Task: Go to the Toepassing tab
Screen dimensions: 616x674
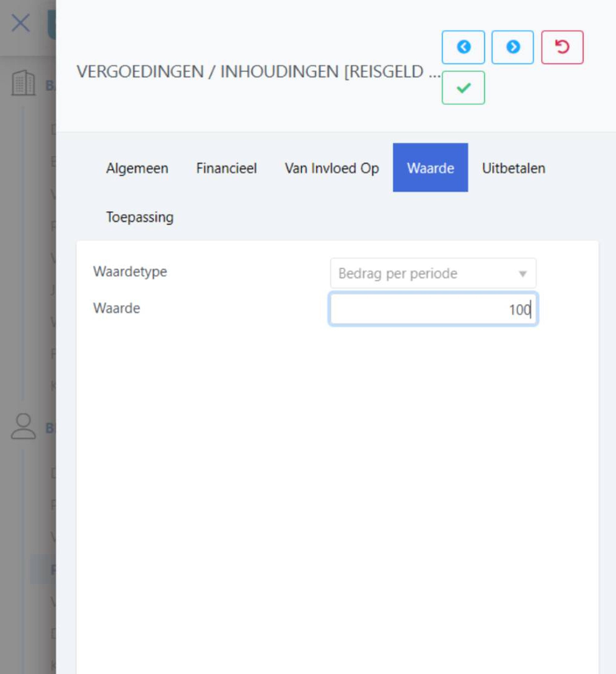Action: click(140, 217)
